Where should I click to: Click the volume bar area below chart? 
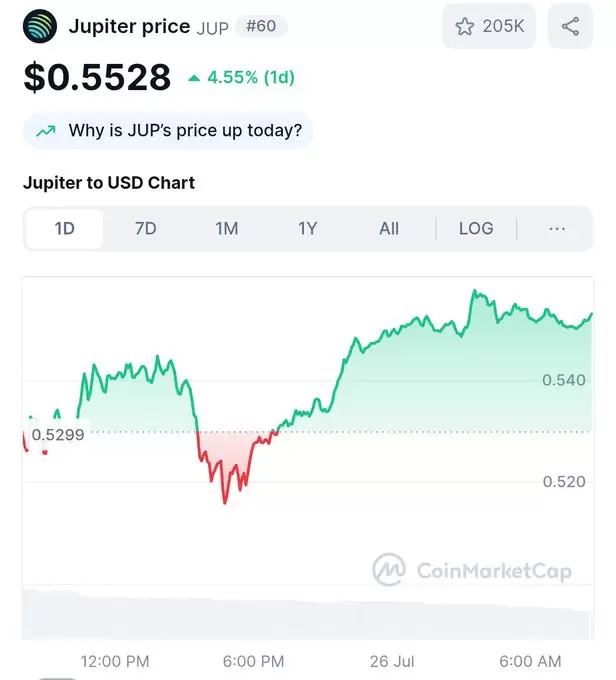click(307, 614)
